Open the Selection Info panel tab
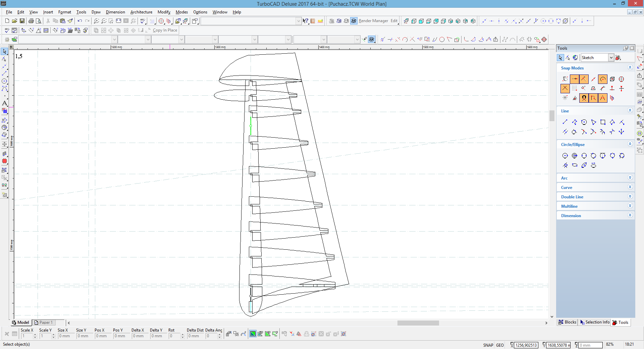The image size is (644, 349). [x=595, y=322]
